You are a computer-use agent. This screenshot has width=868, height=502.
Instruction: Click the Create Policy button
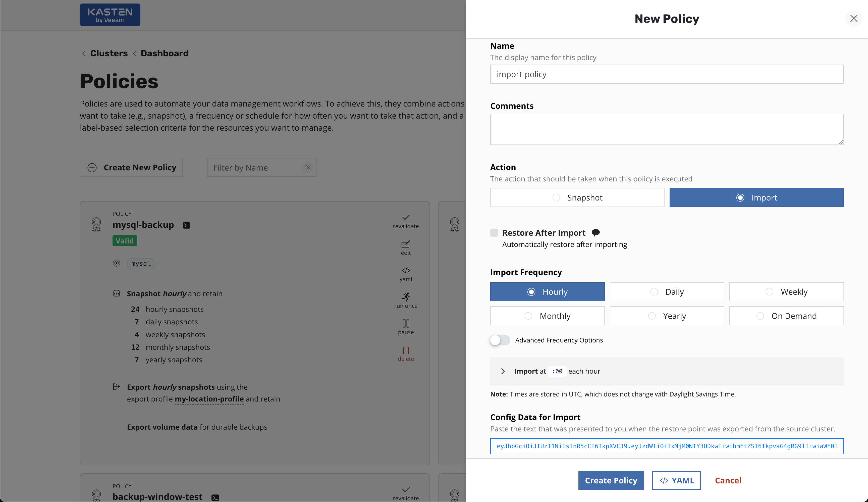[611, 480]
